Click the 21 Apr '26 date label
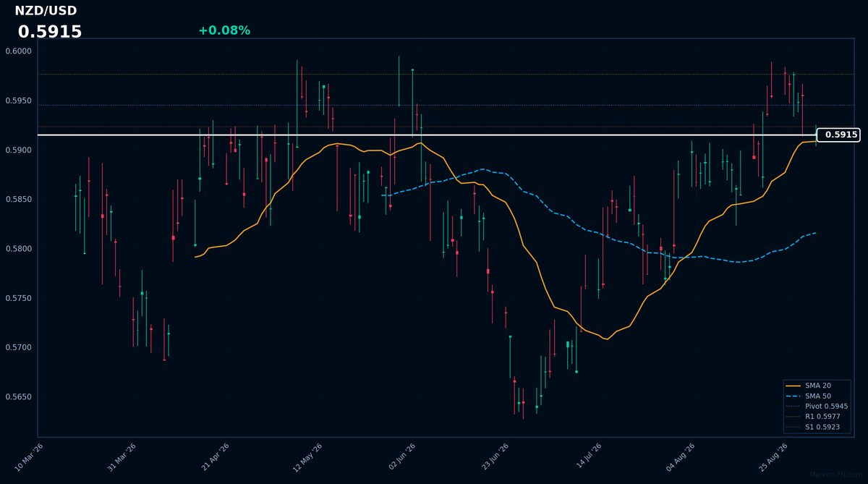Viewport: 868px width, 484px height. pyautogui.click(x=216, y=457)
